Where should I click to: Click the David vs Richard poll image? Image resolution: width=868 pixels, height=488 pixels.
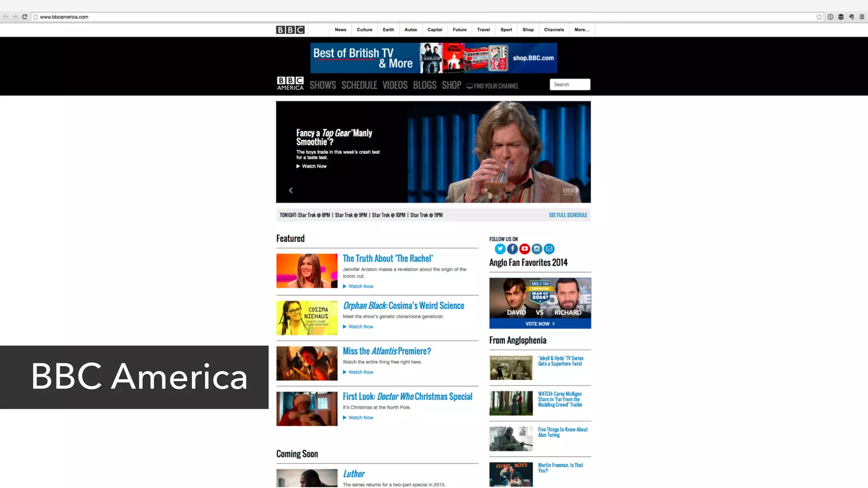click(x=540, y=298)
